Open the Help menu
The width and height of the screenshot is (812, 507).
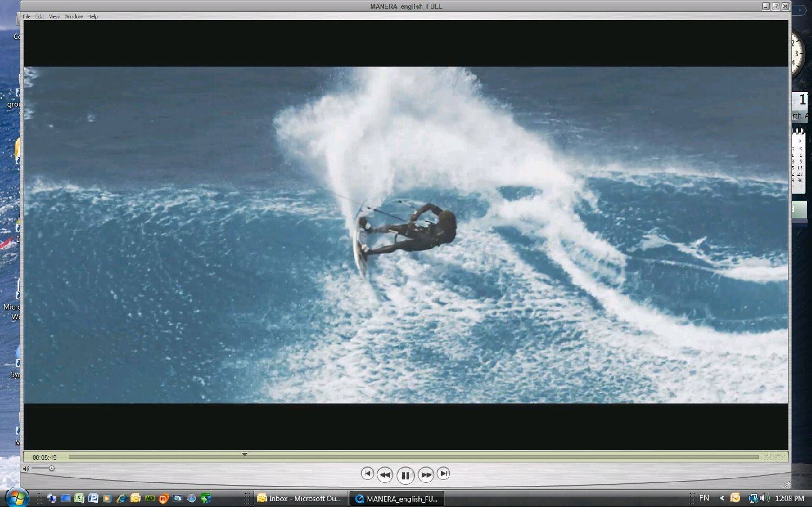(x=93, y=17)
